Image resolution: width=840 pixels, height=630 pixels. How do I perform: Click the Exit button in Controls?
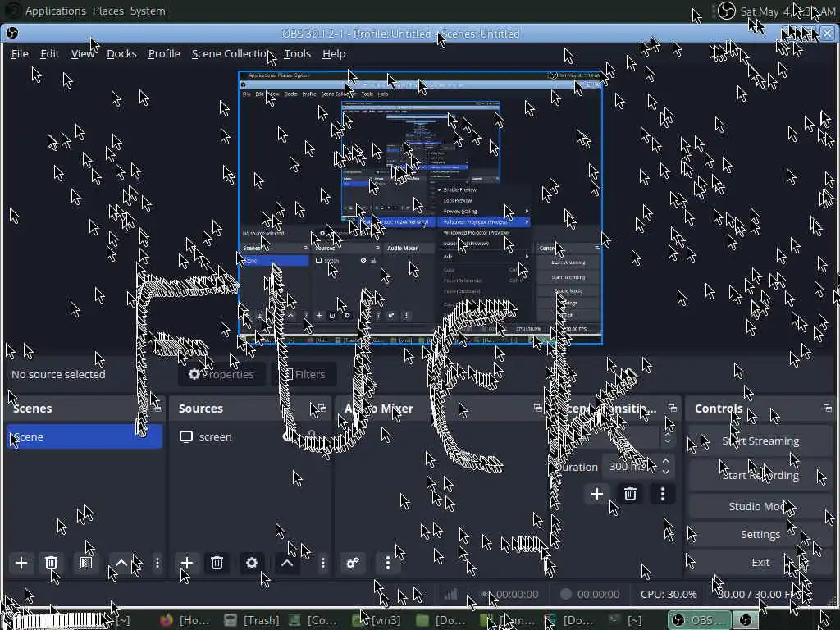[x=760, y=562]
